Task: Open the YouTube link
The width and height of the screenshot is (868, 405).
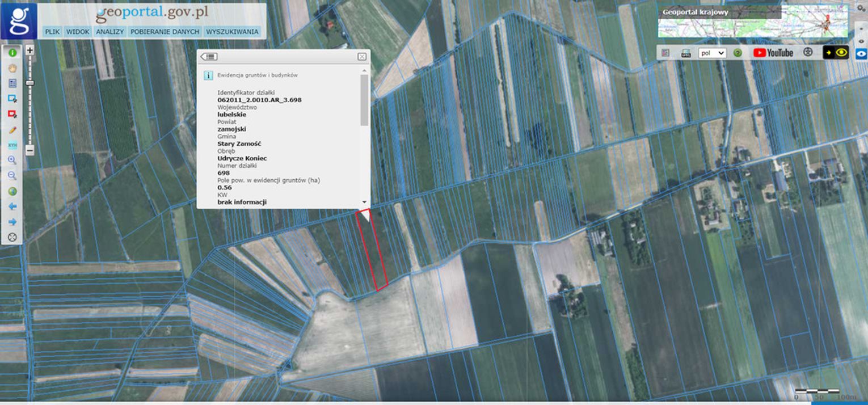Action: point(773,53)
